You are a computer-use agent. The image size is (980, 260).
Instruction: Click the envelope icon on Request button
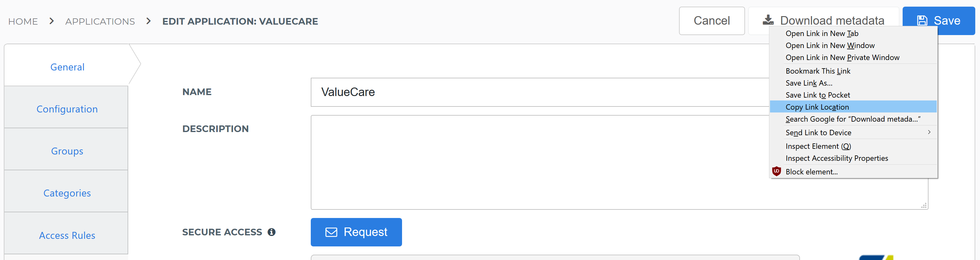click(x=331, y=232)
